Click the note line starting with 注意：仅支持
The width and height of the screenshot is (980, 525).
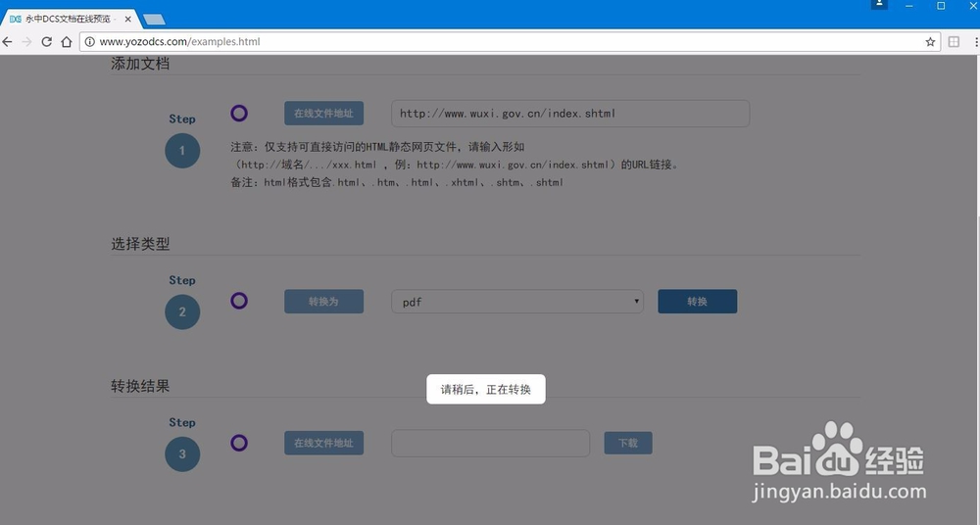coord(377,147)
